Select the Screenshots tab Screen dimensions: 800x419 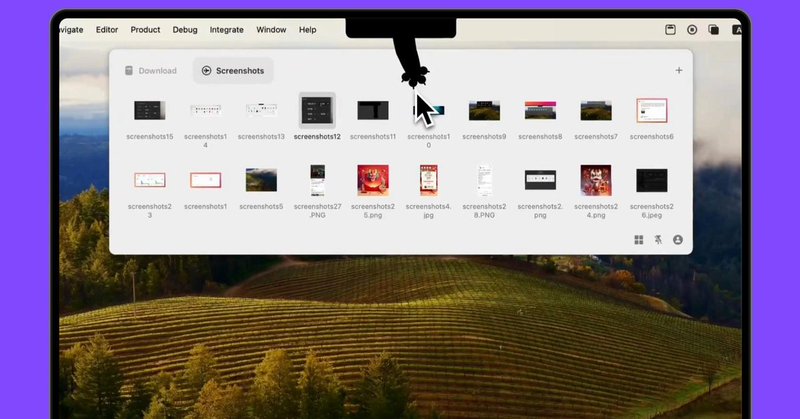[x=233, y=70]
